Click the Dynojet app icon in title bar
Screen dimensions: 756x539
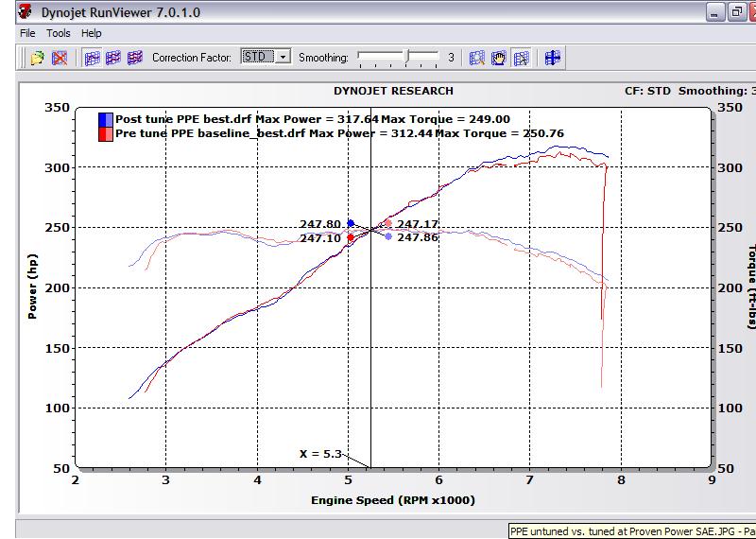[x=26, y=11]
